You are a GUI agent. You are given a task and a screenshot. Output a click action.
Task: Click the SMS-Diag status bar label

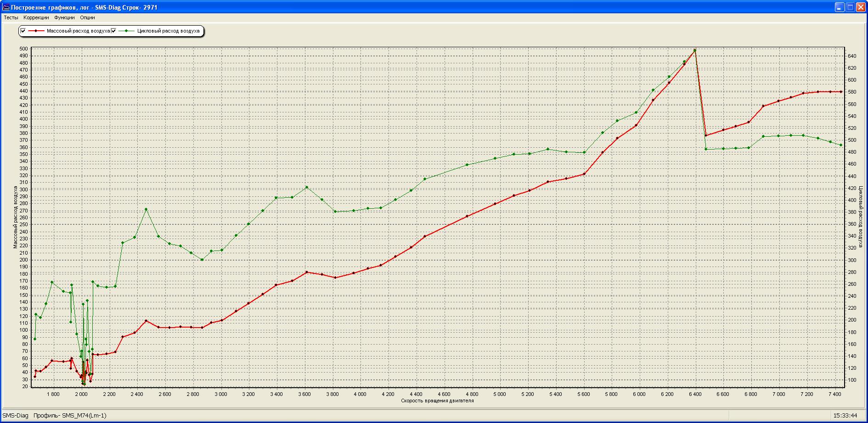[x=15, y=416]
